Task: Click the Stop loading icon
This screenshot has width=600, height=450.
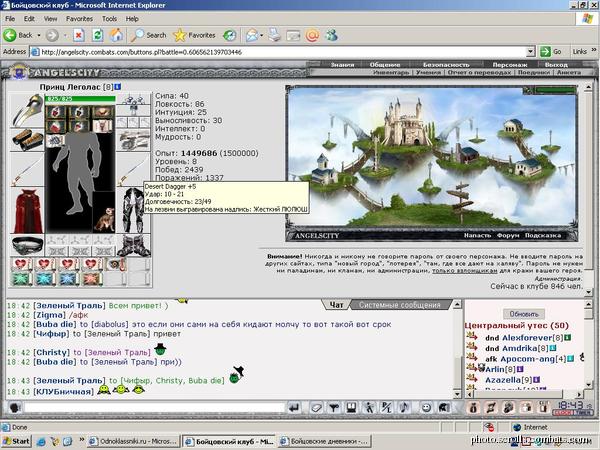Action: point(79,36)
